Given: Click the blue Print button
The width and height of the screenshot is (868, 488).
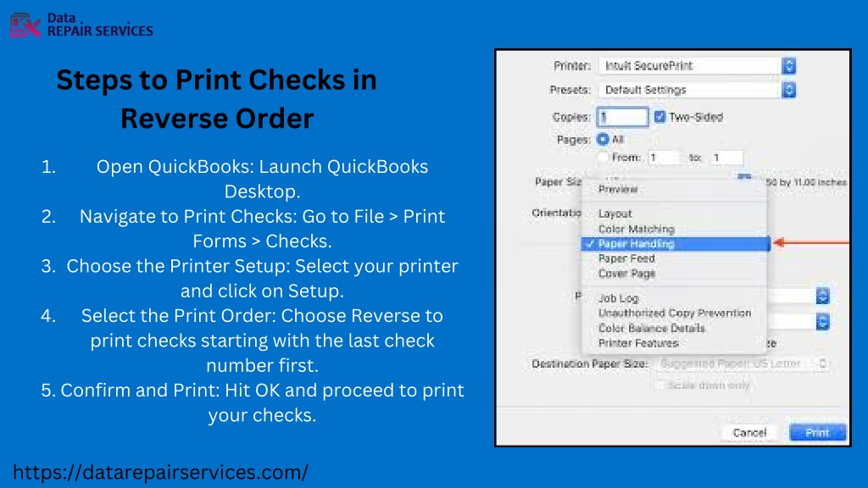Looking at the screenshot, I should click(818, 433).
